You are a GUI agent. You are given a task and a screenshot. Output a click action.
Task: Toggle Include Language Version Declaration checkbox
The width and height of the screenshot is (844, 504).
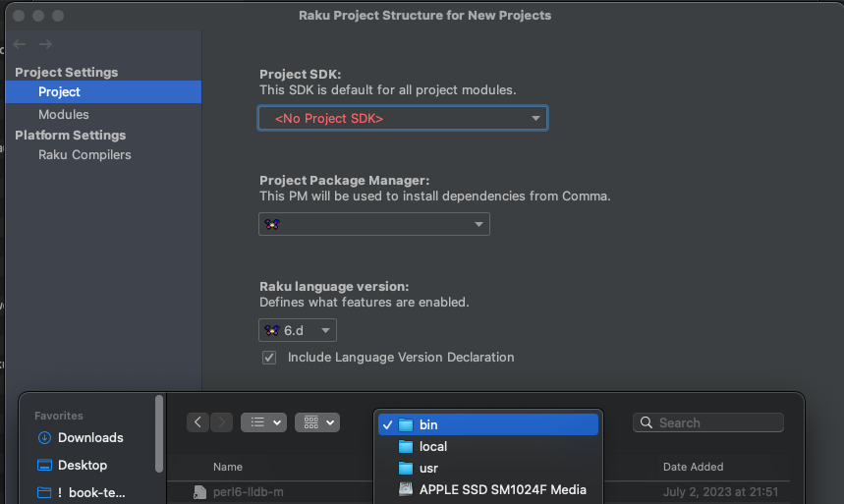click(269, 358)
